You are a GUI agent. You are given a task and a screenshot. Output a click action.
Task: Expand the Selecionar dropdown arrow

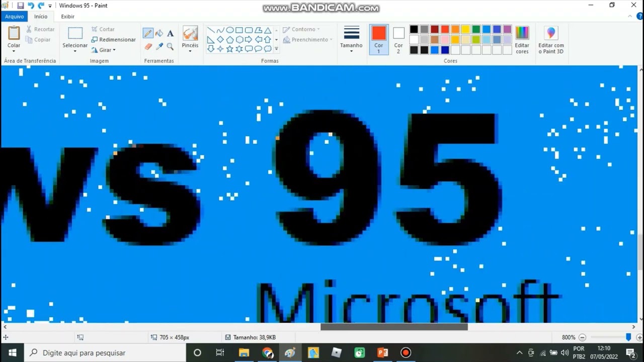[75, 51]
